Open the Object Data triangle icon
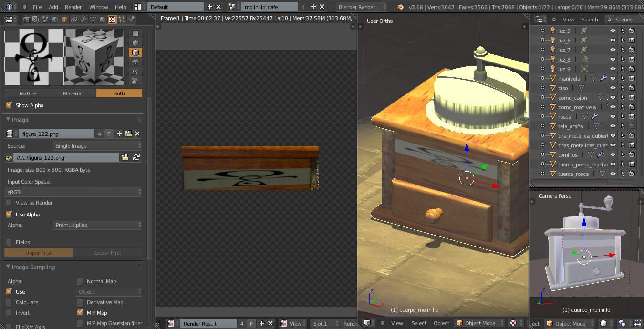 click(93, 20)
